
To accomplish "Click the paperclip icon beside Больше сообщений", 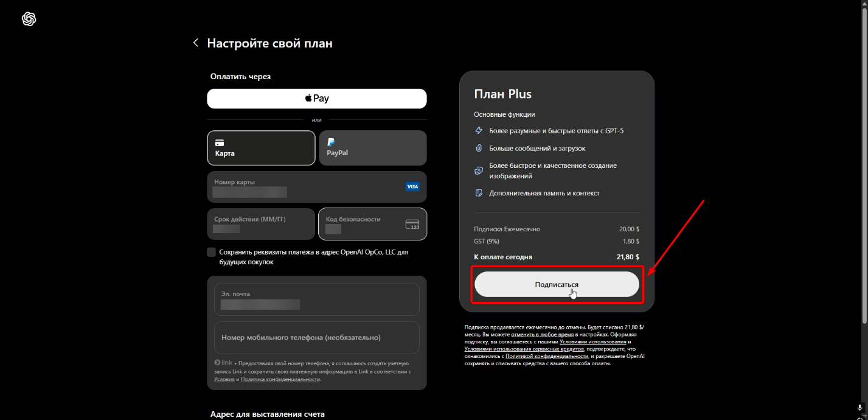I will pos(479,148).
